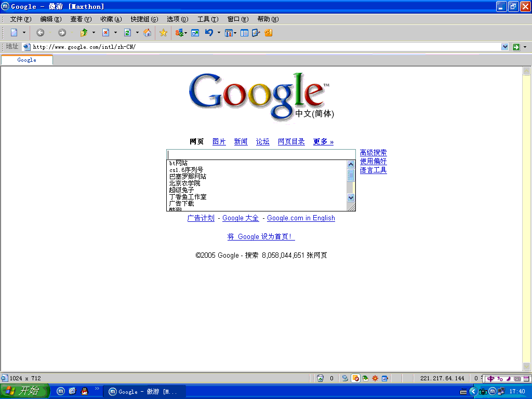This screenshot has height=399, width=532.
Task: Toggle IME punctuation mode on language bar
Action: click(500, 378)
